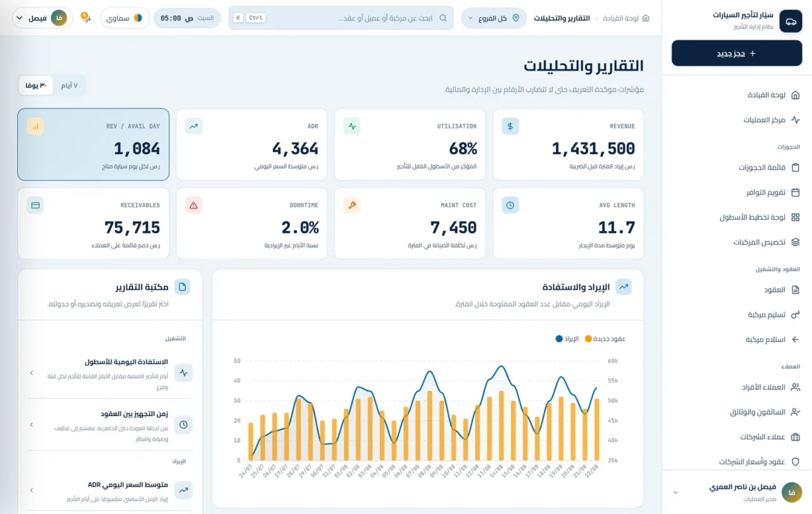Click the clock icon on AVG LENGTH card
The image size is (812, 514).
click(x=510, y=205)
